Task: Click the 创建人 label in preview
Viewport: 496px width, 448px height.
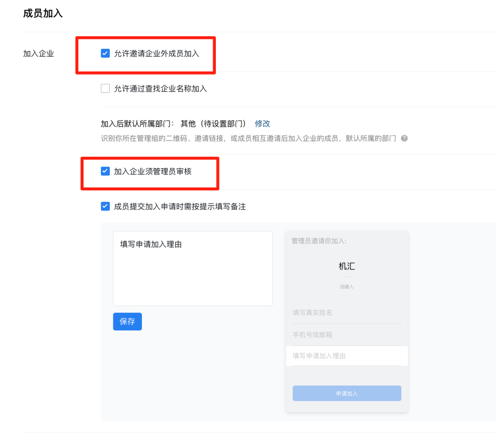Action: pyautogui.click(x=347, y=287)
